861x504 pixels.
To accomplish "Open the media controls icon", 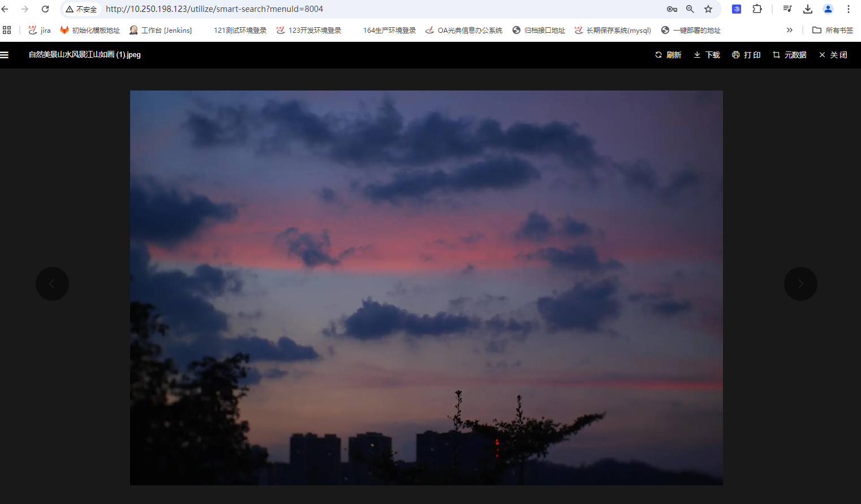I will [x=787, y=9].
